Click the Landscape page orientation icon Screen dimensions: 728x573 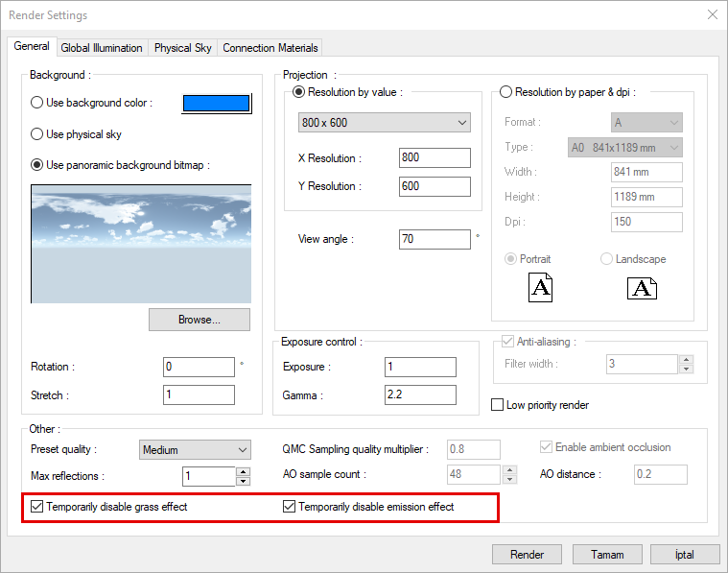tap(642, 288)
